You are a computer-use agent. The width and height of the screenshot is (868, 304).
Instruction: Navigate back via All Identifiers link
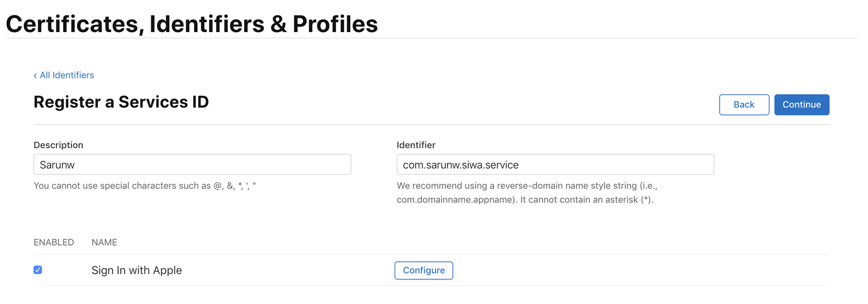pyautogui.click(x=66, y=75)
